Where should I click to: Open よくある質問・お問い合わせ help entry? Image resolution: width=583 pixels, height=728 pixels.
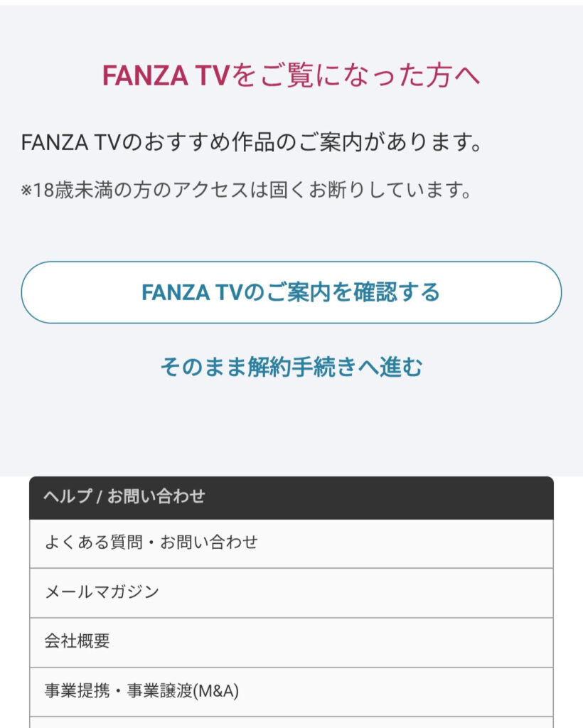click(x=291, y=543)
